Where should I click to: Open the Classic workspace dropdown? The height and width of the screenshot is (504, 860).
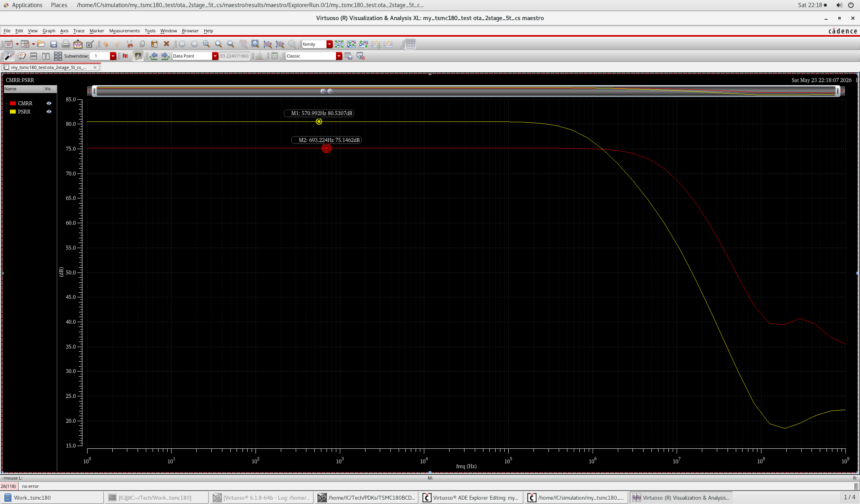339,56
